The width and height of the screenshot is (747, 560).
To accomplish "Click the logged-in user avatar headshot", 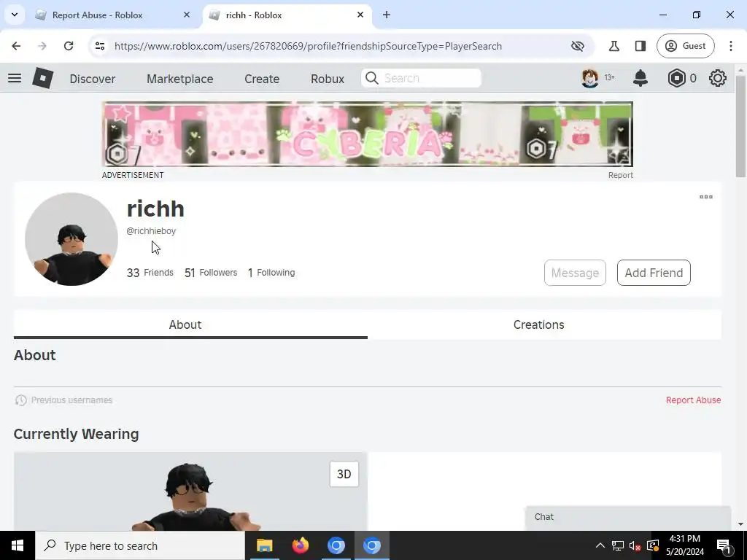I will pyautogui.click(x=589, y=78).
